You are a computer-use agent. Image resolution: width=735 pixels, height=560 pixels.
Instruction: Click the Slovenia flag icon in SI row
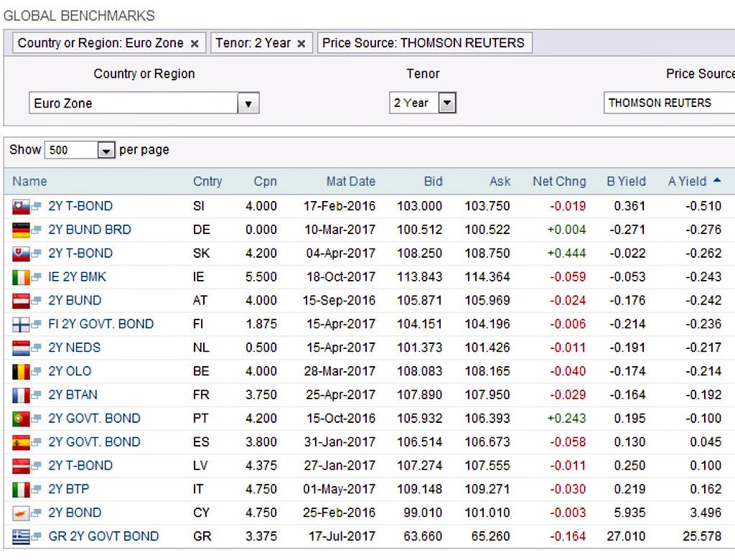[21, 206]
